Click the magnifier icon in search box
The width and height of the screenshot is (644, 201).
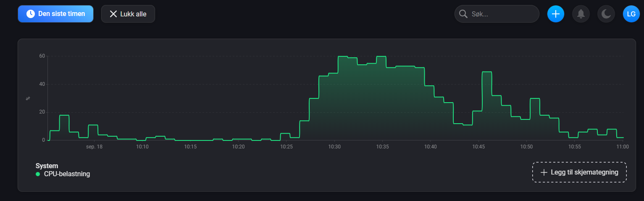pyautogui.click(x=463, y=14)
